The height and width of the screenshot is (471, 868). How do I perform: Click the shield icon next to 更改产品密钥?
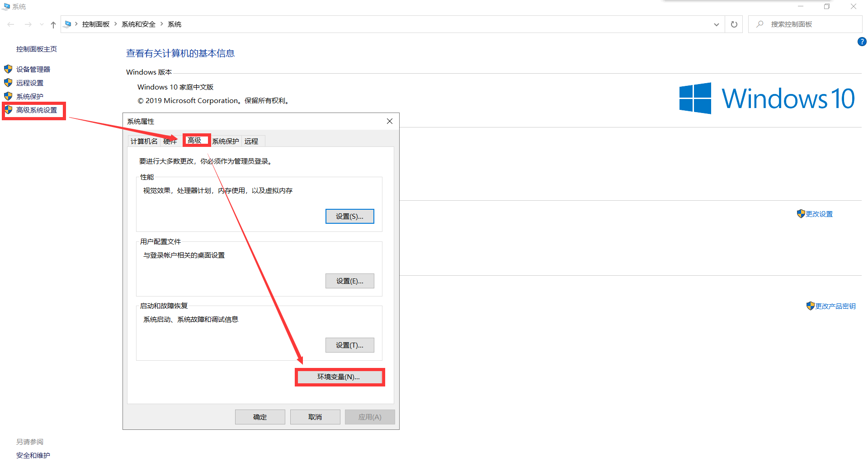[x=810, y=306]
